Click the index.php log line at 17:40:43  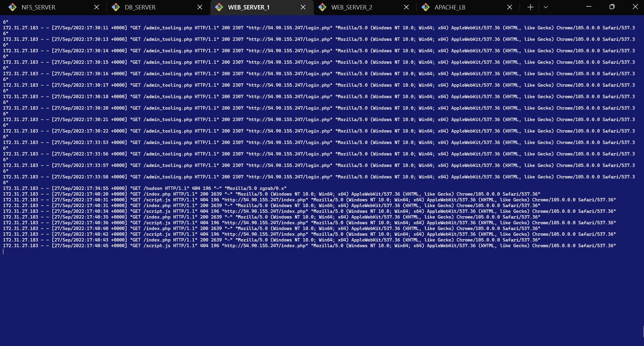click(272, 240)
